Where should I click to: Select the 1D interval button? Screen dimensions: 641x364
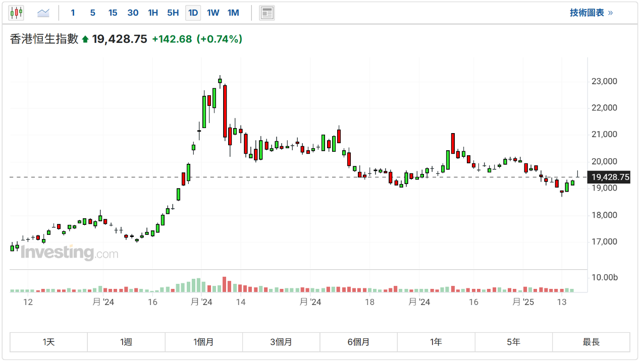pyautogui.click(x=193, y=13)
